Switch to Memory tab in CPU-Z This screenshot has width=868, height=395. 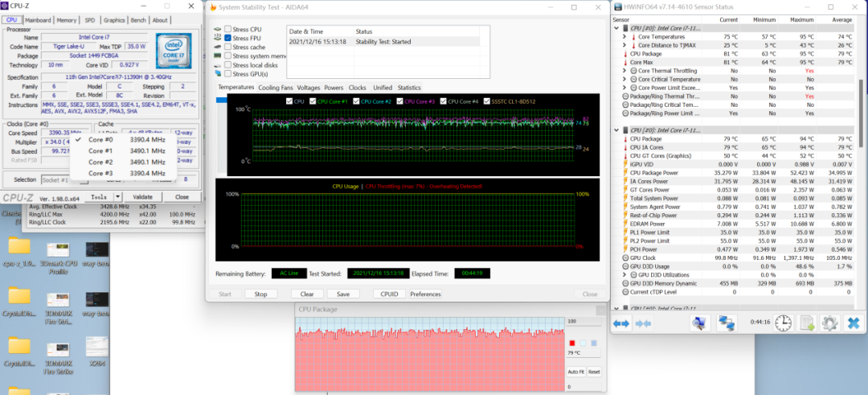[67, 20]
